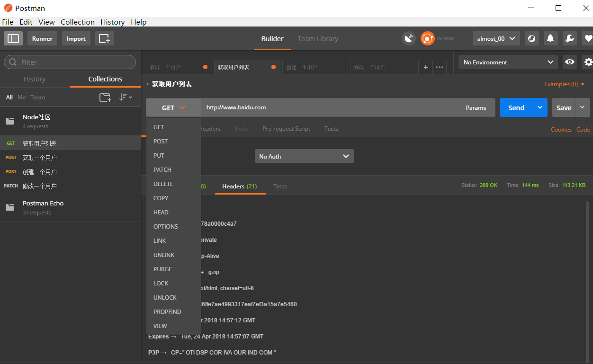
Task: Click the Import button
Action: pyautogui.click(x=76, y=38)
